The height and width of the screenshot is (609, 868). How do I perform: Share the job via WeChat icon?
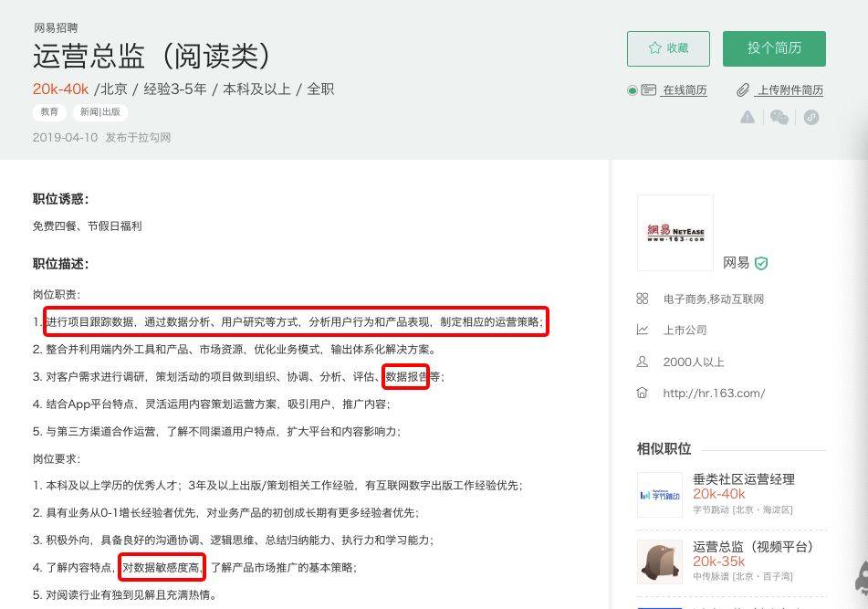pos(779,117)
